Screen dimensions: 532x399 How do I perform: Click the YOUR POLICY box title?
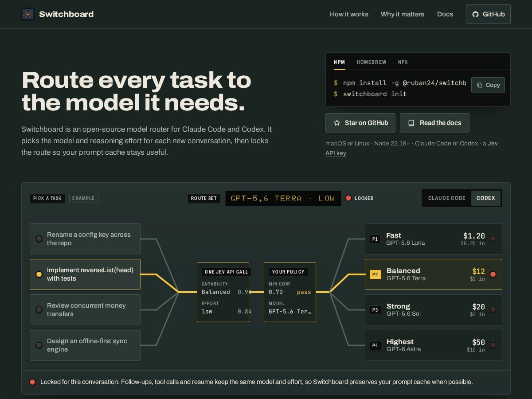(x=288, y=272)
